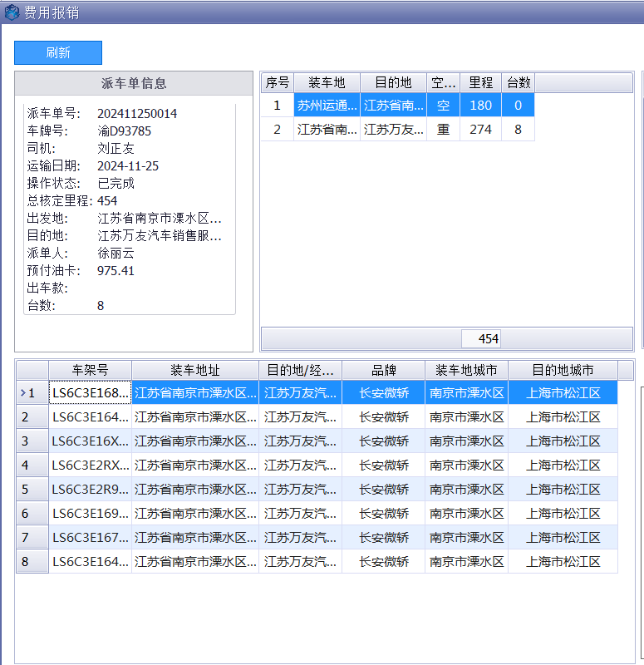The height and width of the screenshot is (665, 644).
Task: Click 上海市松江区 destination cell in row 7
Action: (563, 538)
